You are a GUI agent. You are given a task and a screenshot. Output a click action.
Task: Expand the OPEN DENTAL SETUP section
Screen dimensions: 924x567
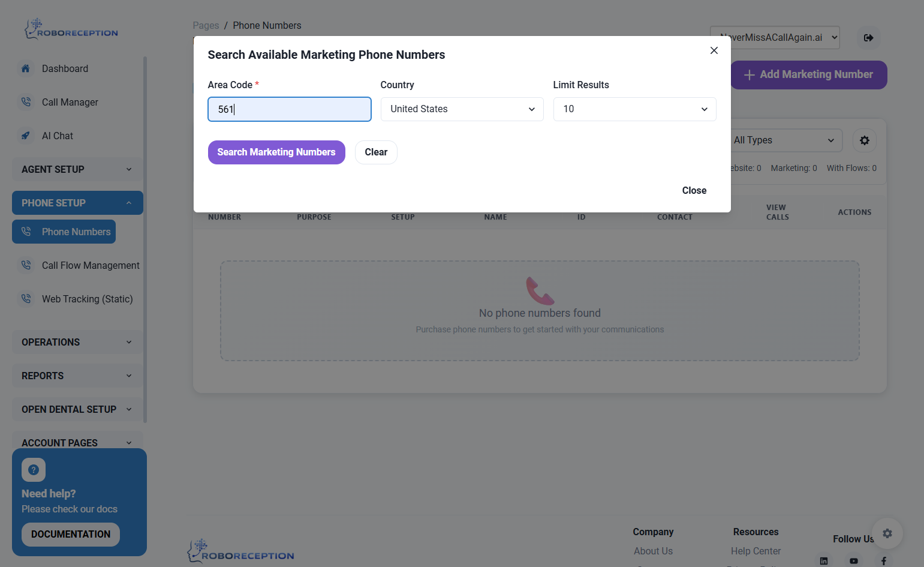pos(77,409)
